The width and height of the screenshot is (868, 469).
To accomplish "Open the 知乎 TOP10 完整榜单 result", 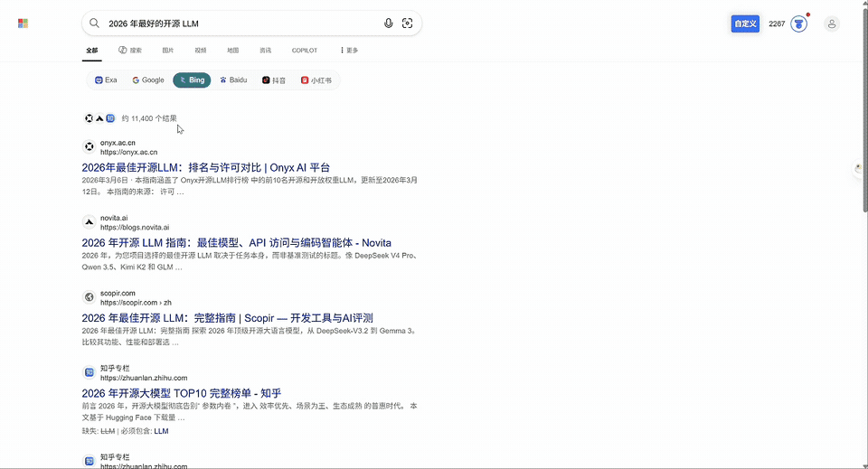I will 182,393.
